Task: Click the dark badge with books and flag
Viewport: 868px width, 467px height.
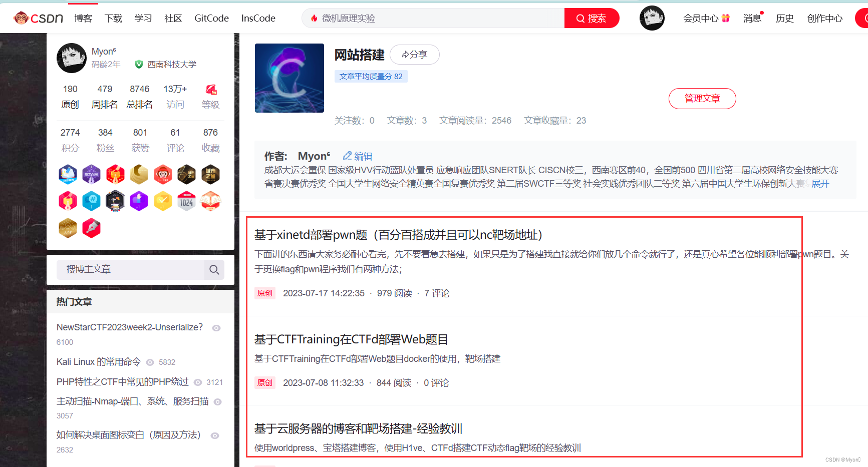Action: pyautogui.click(x=115, y=201)
